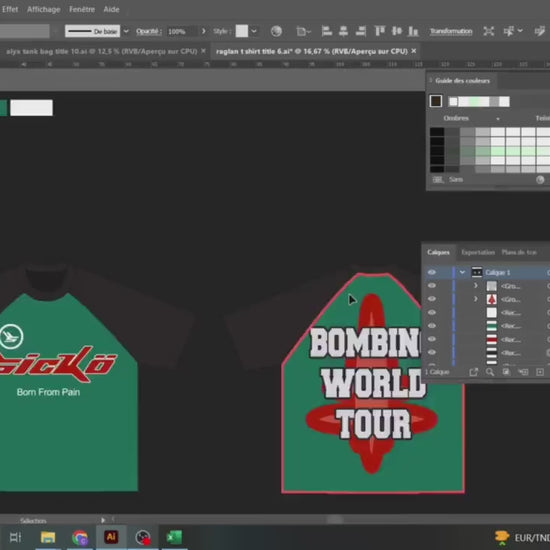Image resolution: width=550 pixels, height=550 pixels.
Task: Click the collect for export icon in Calques
Action: [x=474, y=372]
